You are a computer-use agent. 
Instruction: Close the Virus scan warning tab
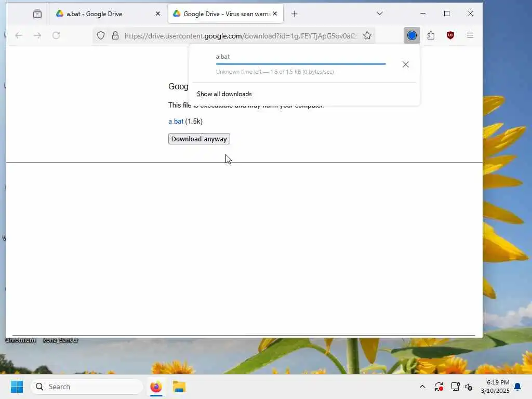[275, 14]
